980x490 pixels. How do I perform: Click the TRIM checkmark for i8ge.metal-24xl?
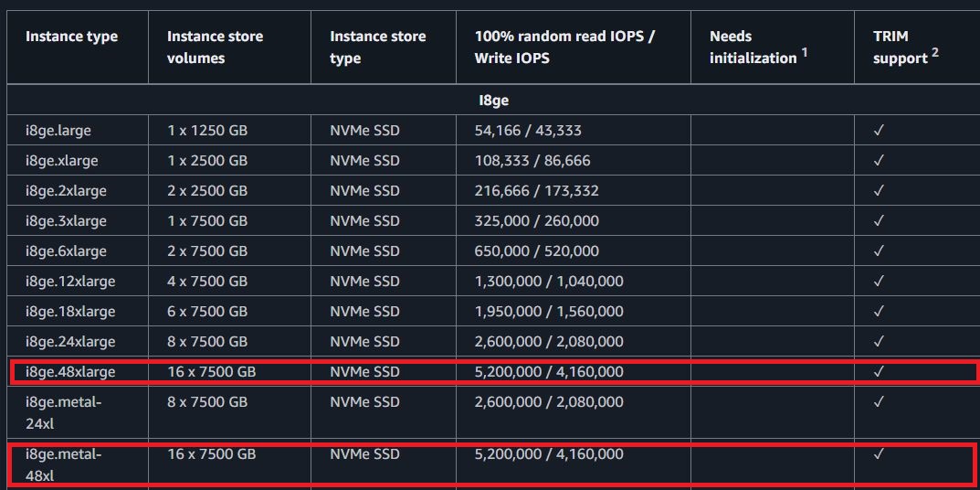[x=879, y=402]
